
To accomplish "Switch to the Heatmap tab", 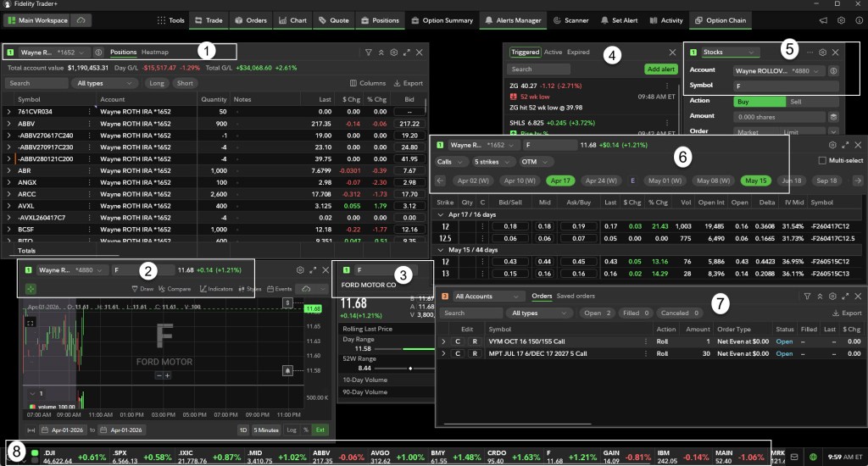I will click(x=154, y=52).
